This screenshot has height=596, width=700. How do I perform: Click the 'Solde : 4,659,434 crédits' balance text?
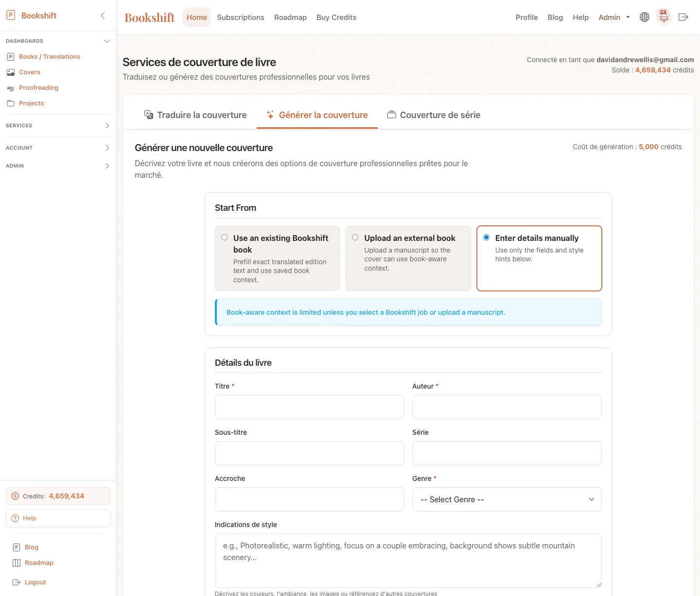(x=653, y=70)
